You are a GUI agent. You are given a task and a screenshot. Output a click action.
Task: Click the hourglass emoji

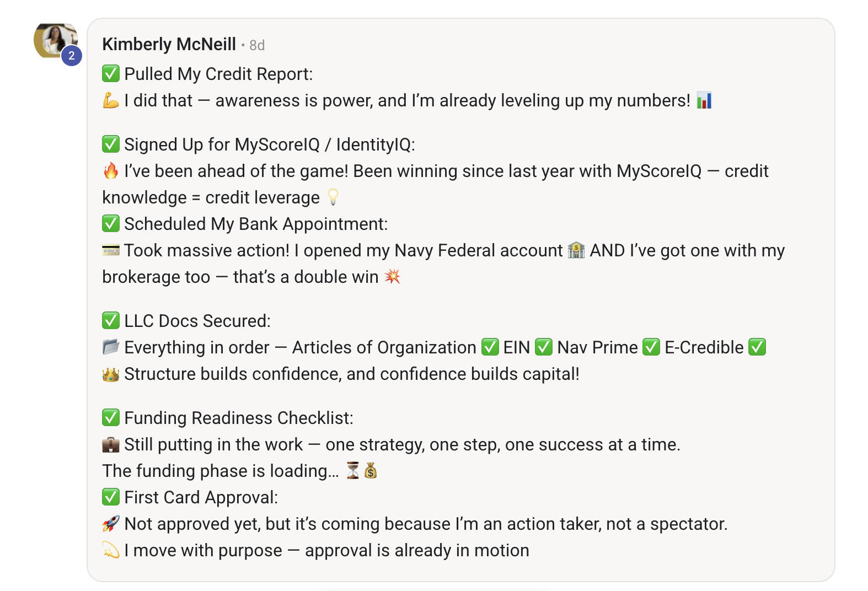click(353, 470)
